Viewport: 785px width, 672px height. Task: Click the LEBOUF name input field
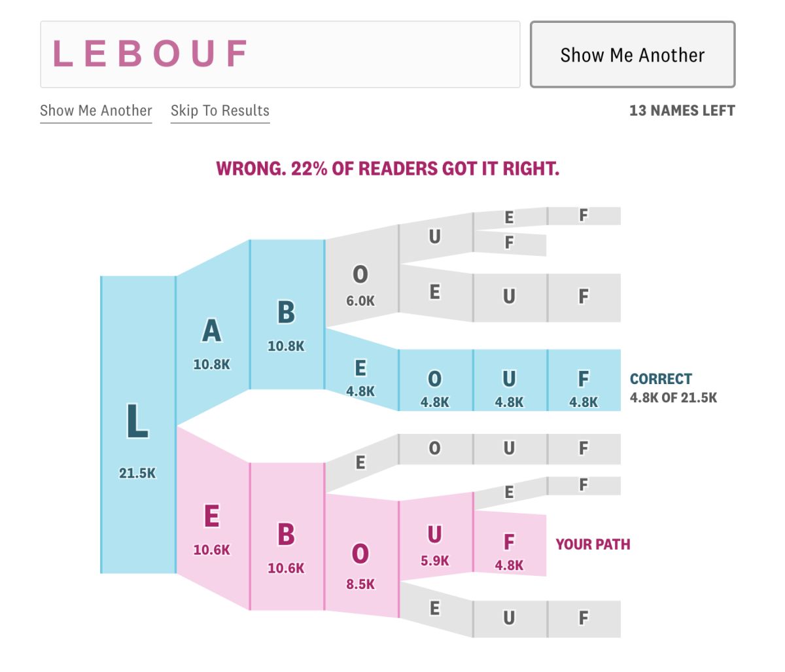click(280, 54)
